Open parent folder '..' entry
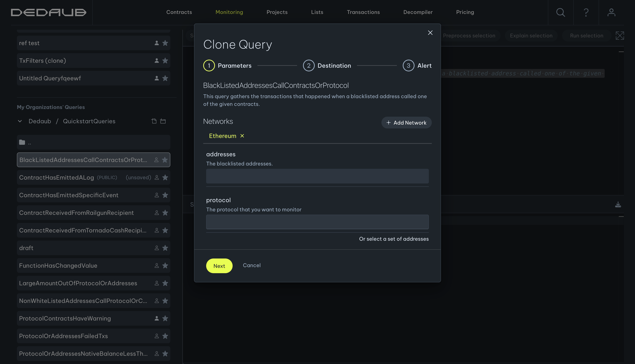The height and width of the screenshot is (364, 635). [93, 143]
